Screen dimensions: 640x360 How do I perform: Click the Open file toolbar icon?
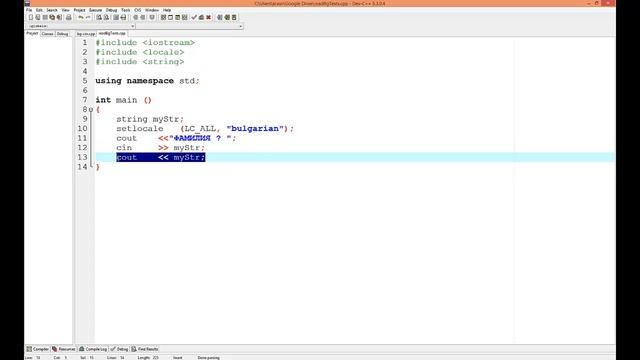(38, 17)
